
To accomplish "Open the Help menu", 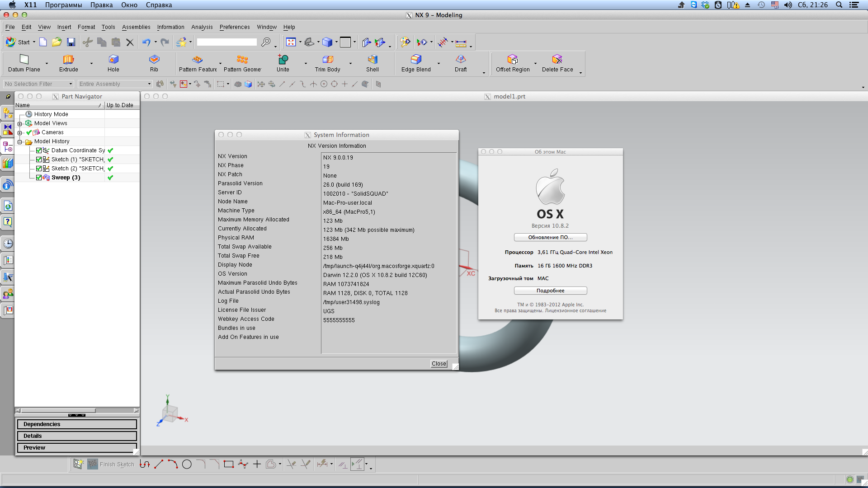I will (289, 27).
